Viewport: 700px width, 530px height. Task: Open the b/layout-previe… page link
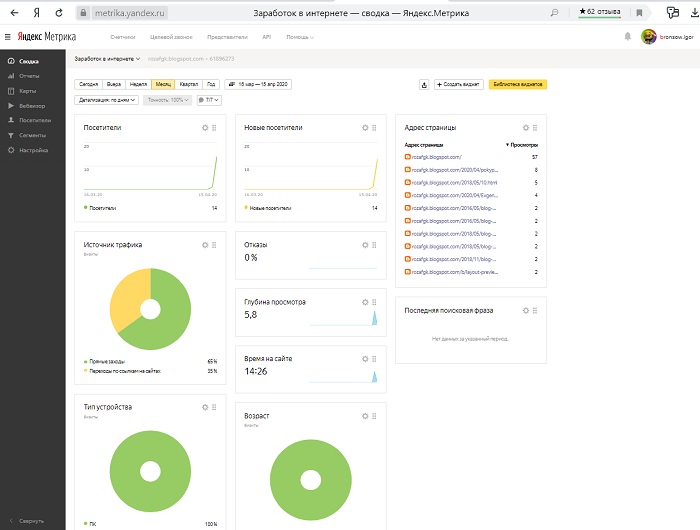pyautogui.click(x=454, y=272)
